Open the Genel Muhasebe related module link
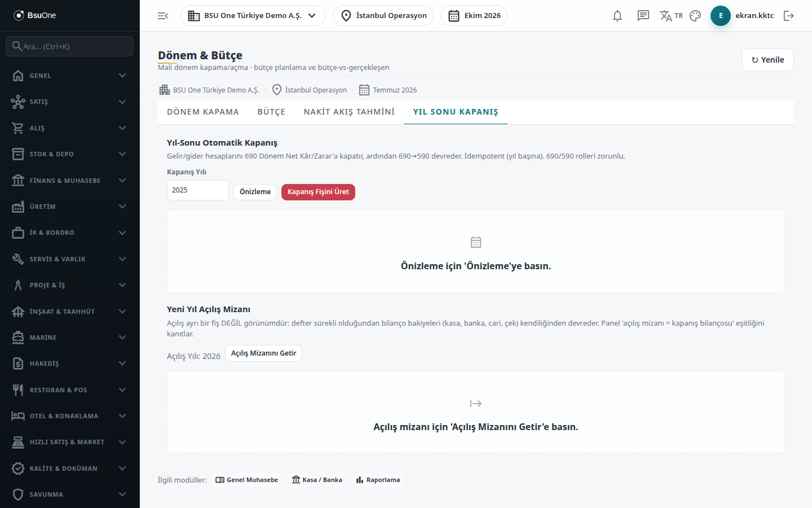Screen dimensions: 812x508 tap(247, 480)
